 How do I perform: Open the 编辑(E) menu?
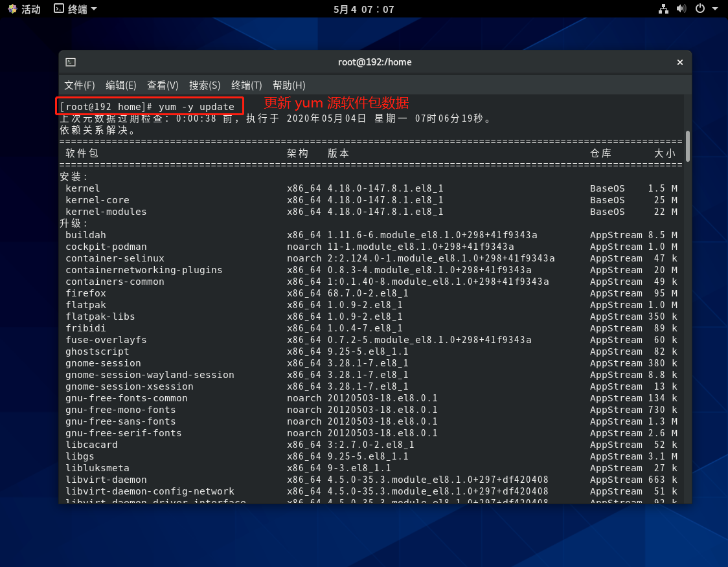(x=121, y=85)
